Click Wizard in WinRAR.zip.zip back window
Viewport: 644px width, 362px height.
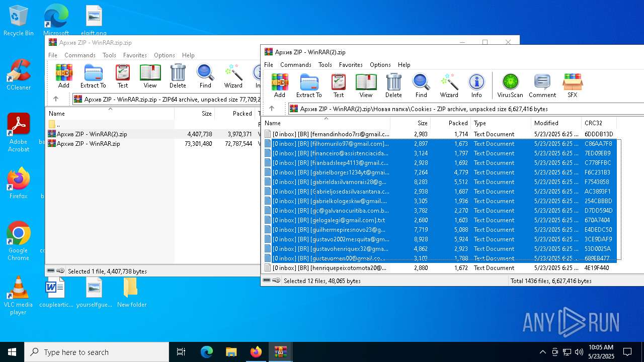pyautogui.click(x=233, y=76)
